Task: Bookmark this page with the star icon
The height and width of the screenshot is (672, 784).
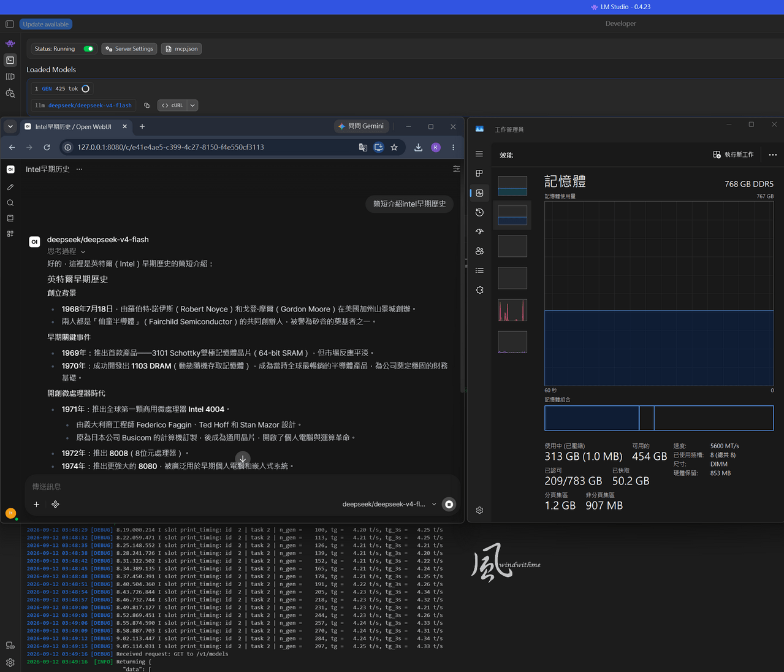Action: click(394, 147)
